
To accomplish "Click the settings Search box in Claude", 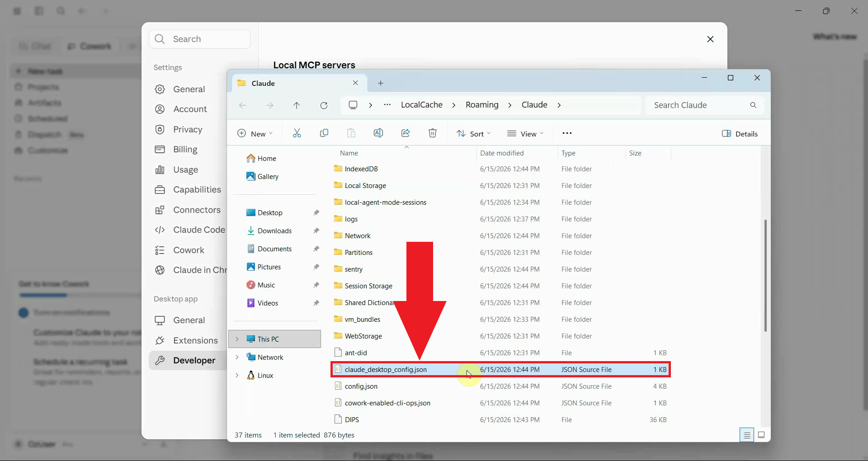I will 200,39.
